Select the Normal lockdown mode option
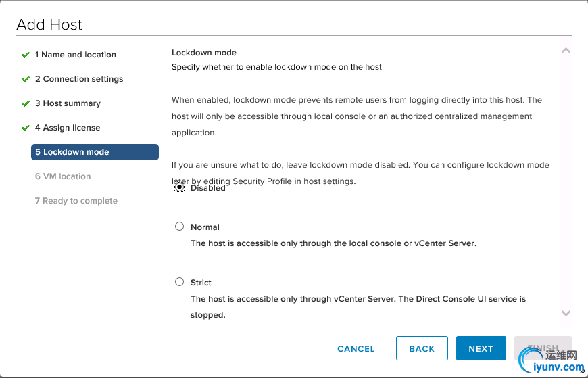This screenshot has width=588, height=378. (179, 227)
